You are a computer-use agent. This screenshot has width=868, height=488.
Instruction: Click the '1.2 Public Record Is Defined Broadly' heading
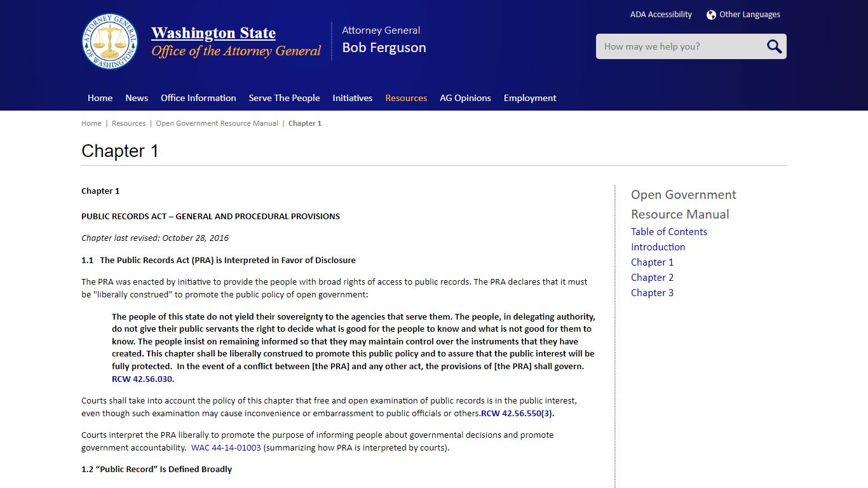click(x=156, y=469)
